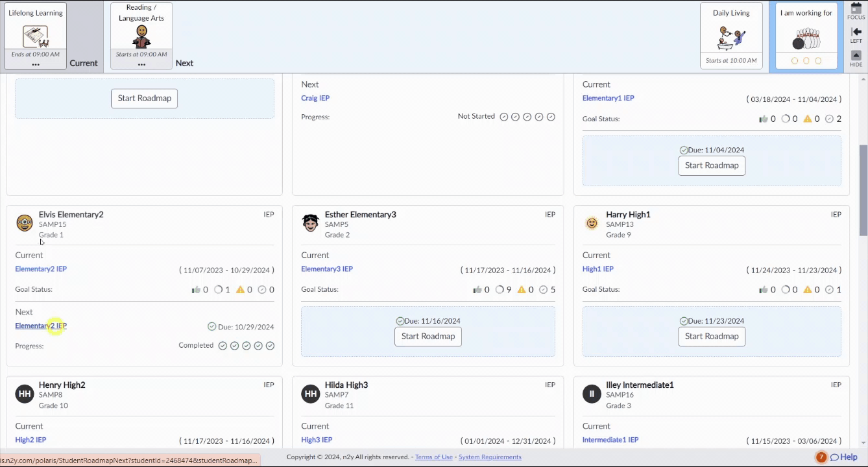Click Elvis Elementary2 avatar icon

tap(25, 223)
